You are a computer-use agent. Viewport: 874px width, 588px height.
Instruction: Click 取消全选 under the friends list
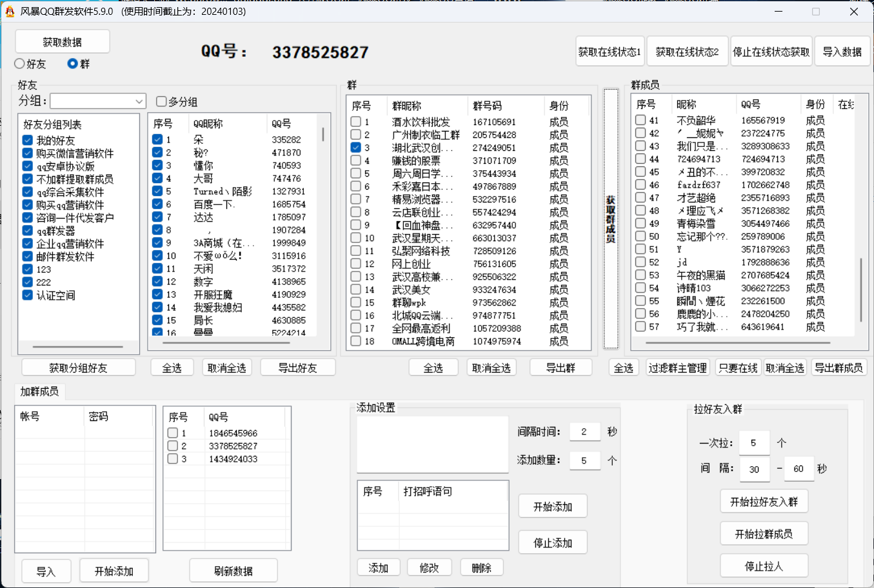227,368
